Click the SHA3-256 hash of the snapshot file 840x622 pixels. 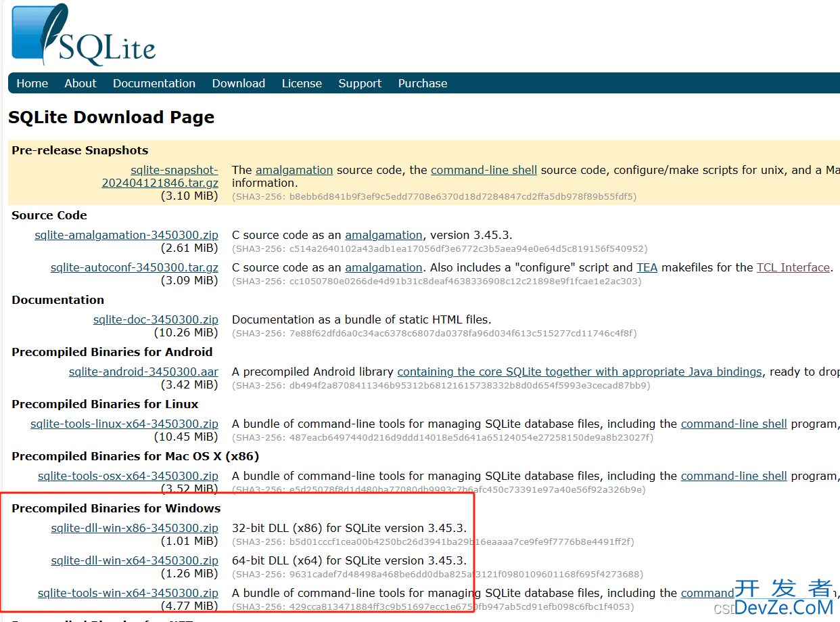tap(434, 197)
